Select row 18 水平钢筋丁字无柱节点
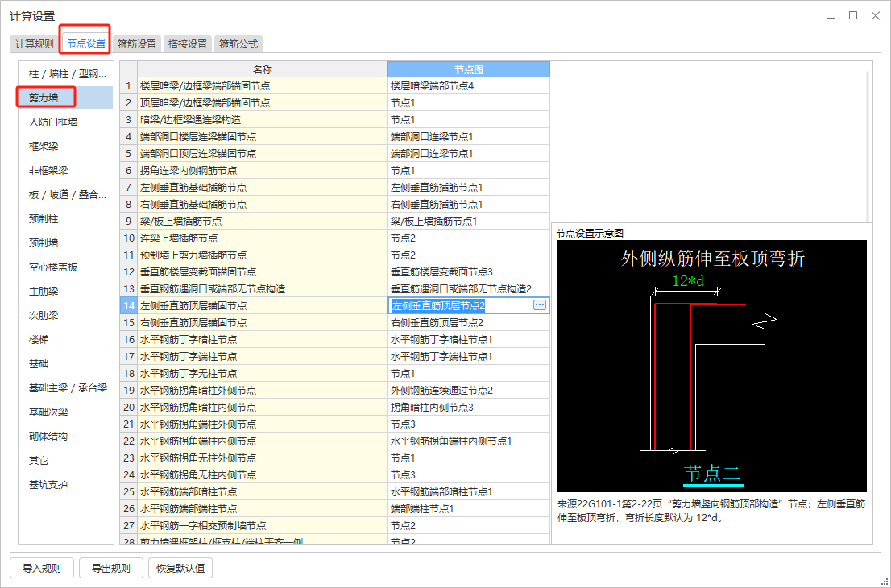The image size is (891, 588). click(263, 373)
